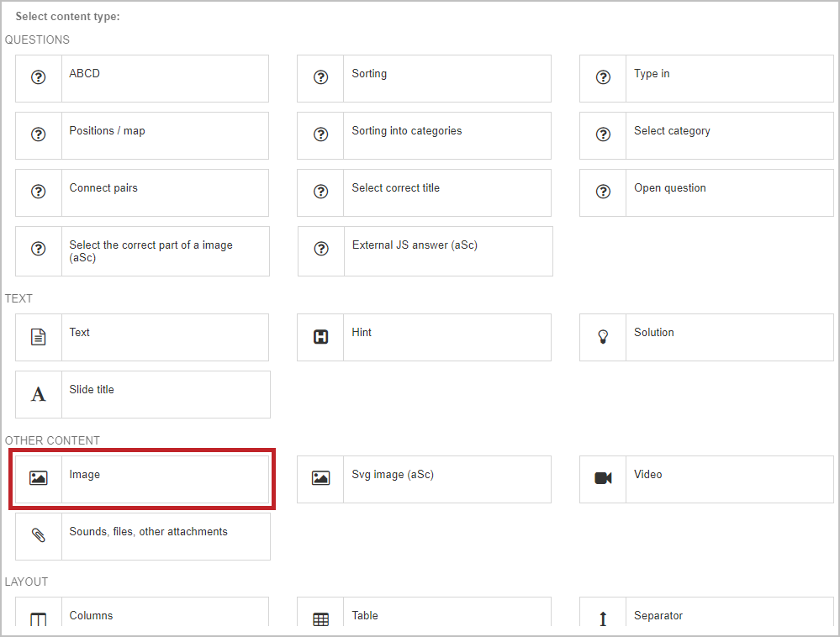840x637 pixels.
Task: Click the Svg image picture icon
Action: pos(320,478)
